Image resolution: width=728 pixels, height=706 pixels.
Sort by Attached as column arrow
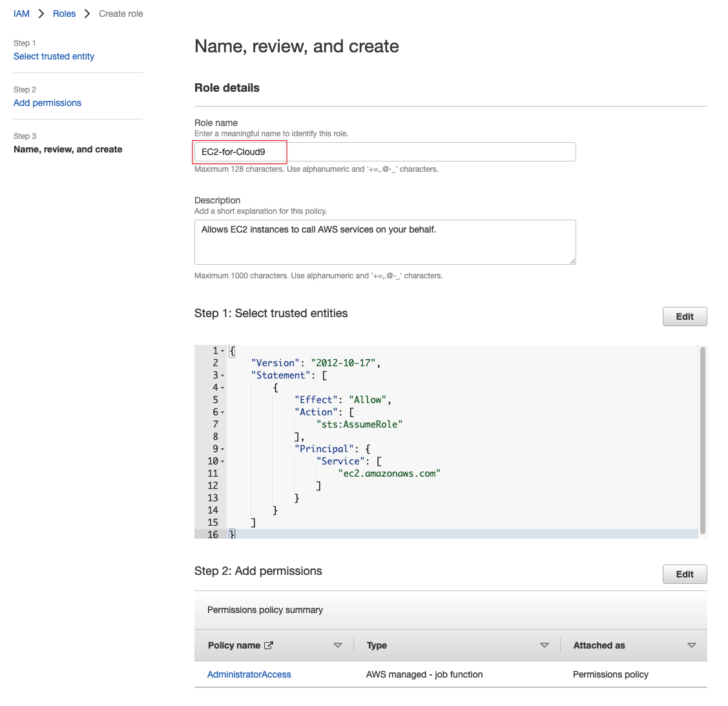click(691, 645)
